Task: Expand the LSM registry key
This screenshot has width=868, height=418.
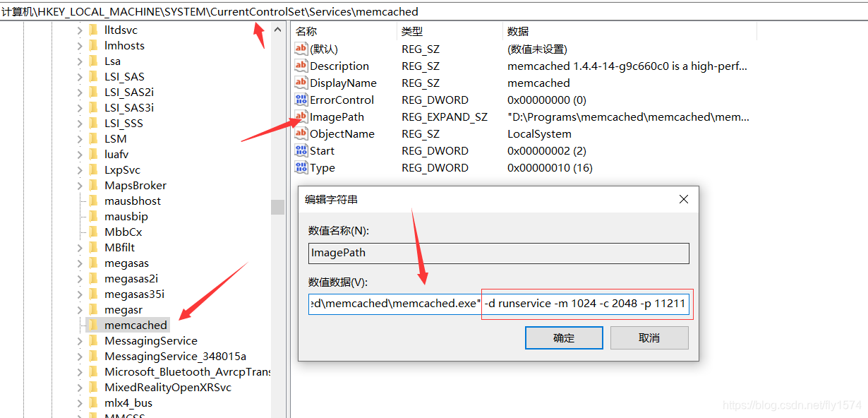Action: tap(79, 139)
